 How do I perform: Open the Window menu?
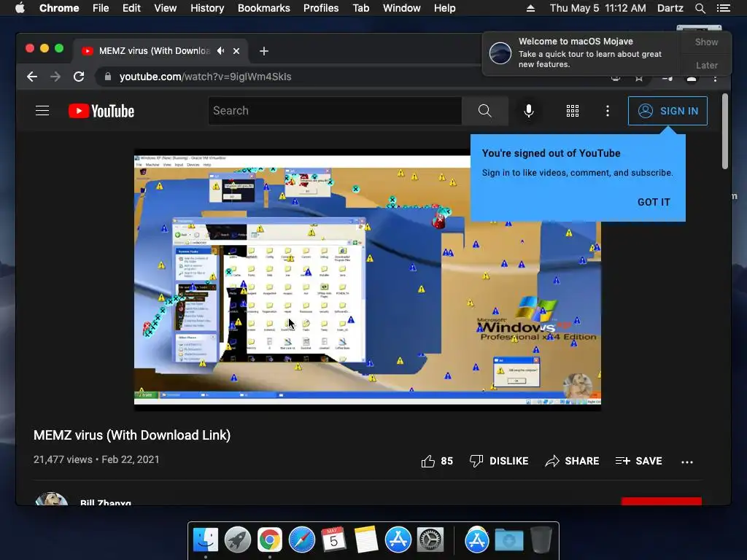tap(402, 8)
